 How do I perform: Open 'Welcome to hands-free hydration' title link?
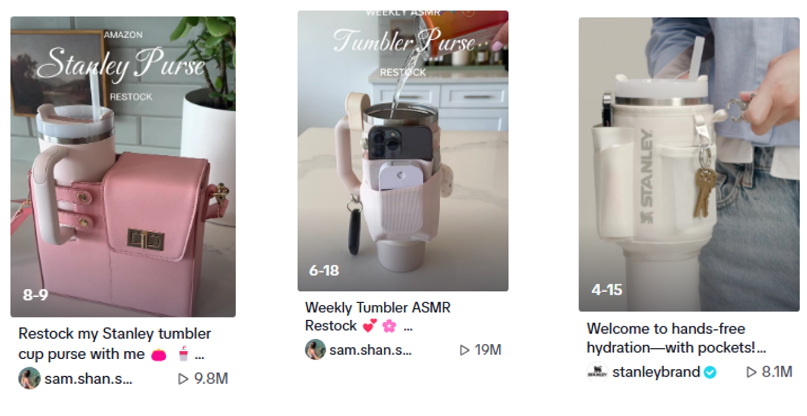pos(676,338)
